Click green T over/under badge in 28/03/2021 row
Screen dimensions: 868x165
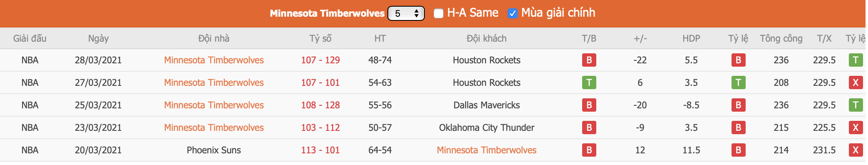click(856, 60)
